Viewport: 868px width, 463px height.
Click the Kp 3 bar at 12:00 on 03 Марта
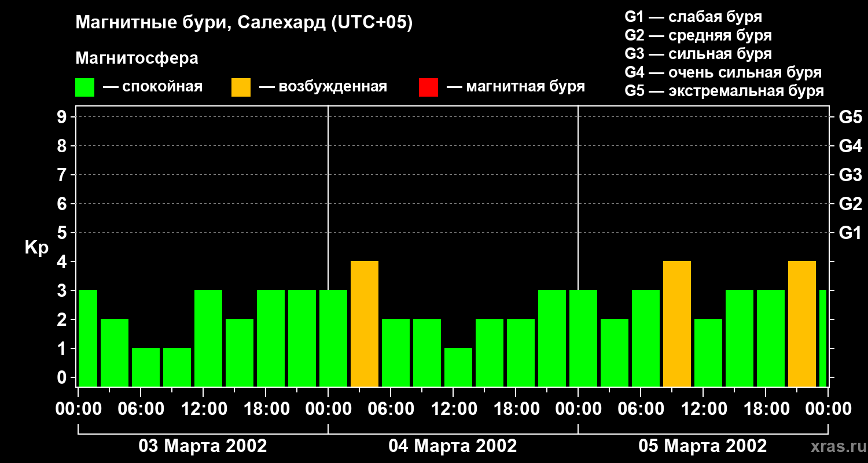click(x=208, y=338)
